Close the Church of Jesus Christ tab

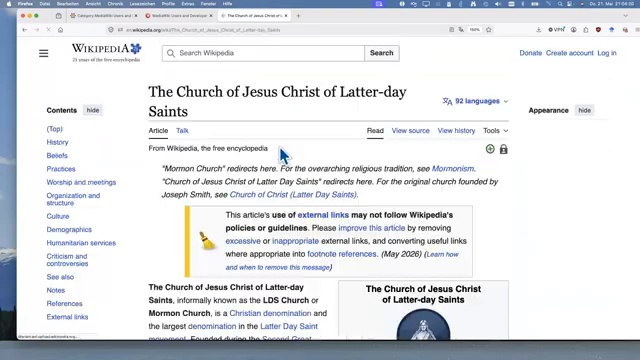[286, 16]
